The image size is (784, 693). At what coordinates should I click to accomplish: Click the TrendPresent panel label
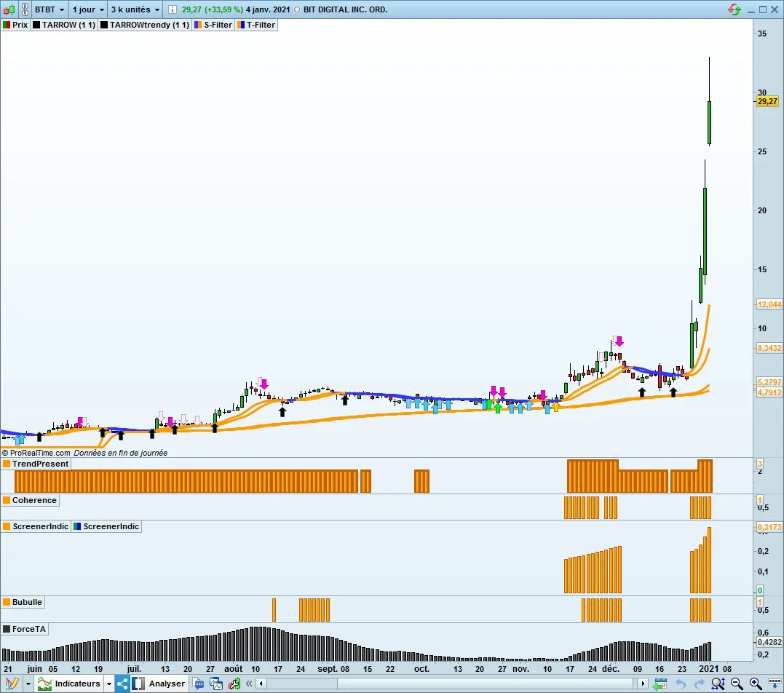pyautogui.click(x=40, y=464)
